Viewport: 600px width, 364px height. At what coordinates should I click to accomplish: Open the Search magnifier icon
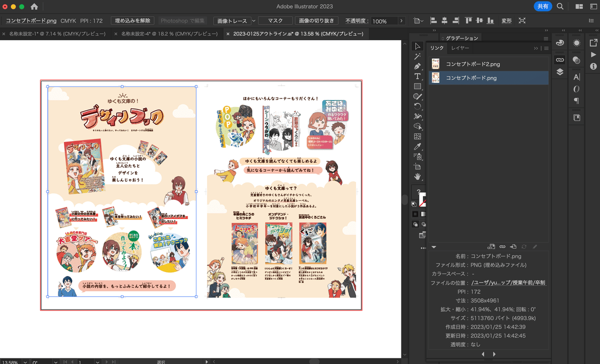560,6
